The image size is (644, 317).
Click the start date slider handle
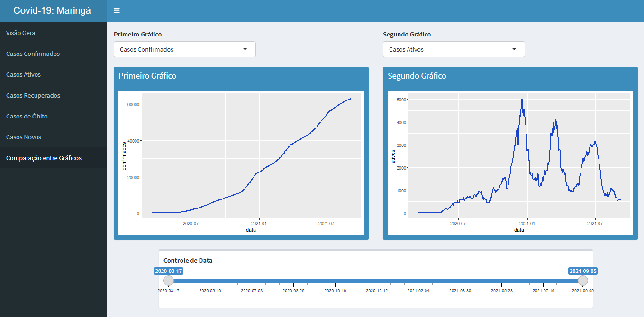pyautogui.click(x=169, y=281)
